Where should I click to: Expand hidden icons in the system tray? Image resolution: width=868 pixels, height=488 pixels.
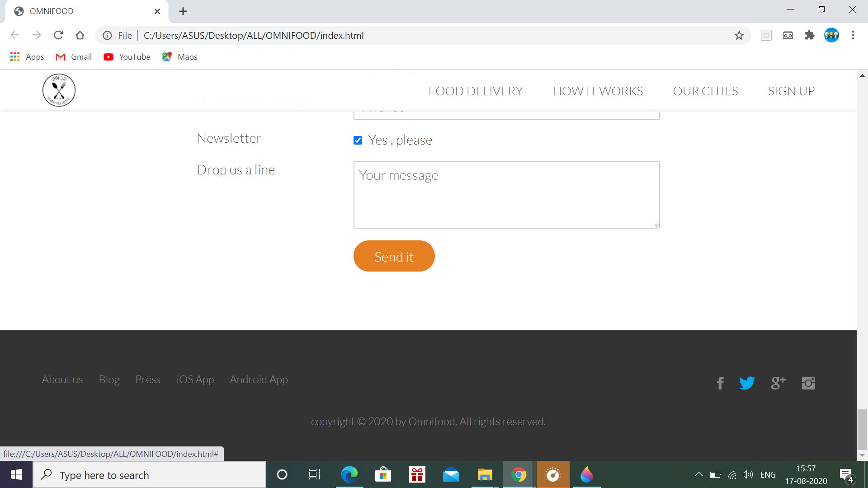coord(698,474)
